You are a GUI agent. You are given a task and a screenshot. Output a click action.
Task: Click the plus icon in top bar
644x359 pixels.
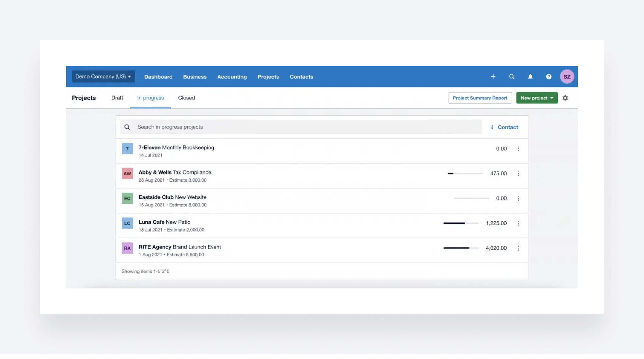tap(493, 77)
